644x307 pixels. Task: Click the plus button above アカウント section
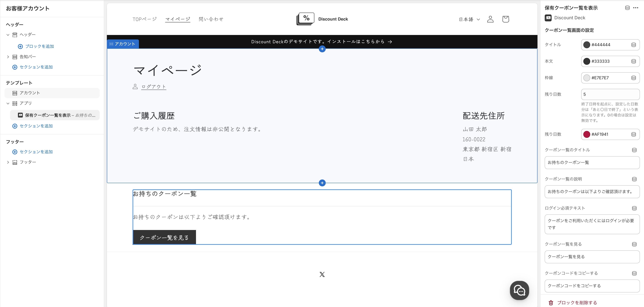click(x=322, y=49)
